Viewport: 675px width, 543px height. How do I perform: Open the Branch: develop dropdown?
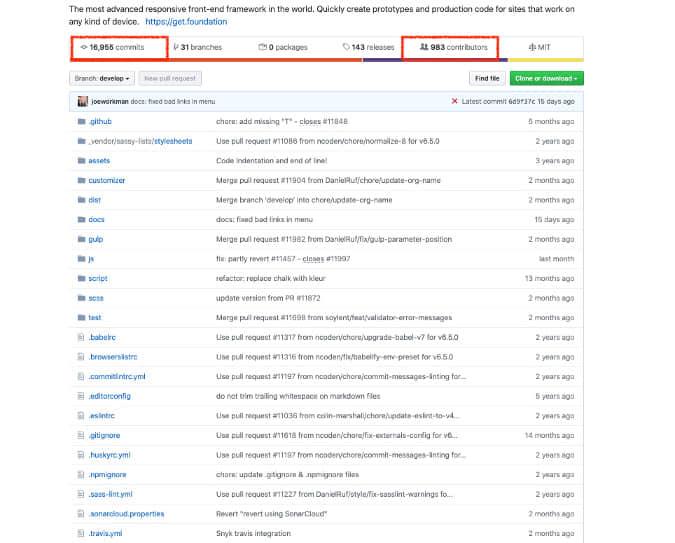[x=101, y=78]
